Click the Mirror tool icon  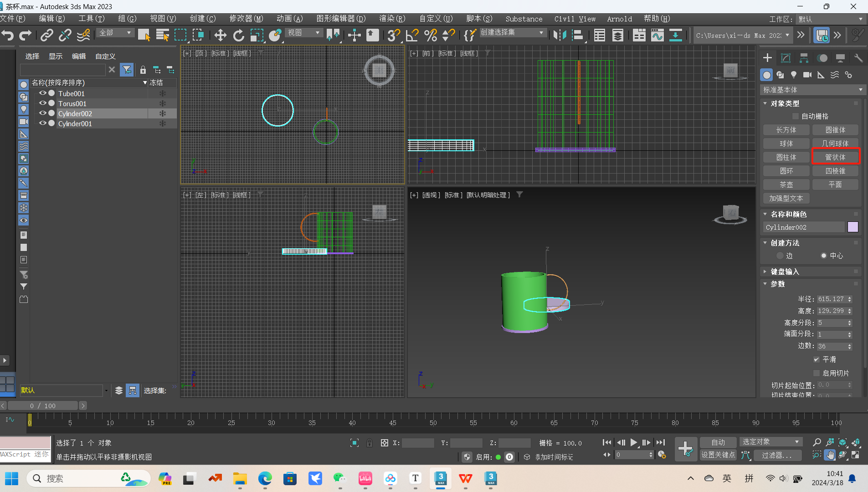(560, 35)
